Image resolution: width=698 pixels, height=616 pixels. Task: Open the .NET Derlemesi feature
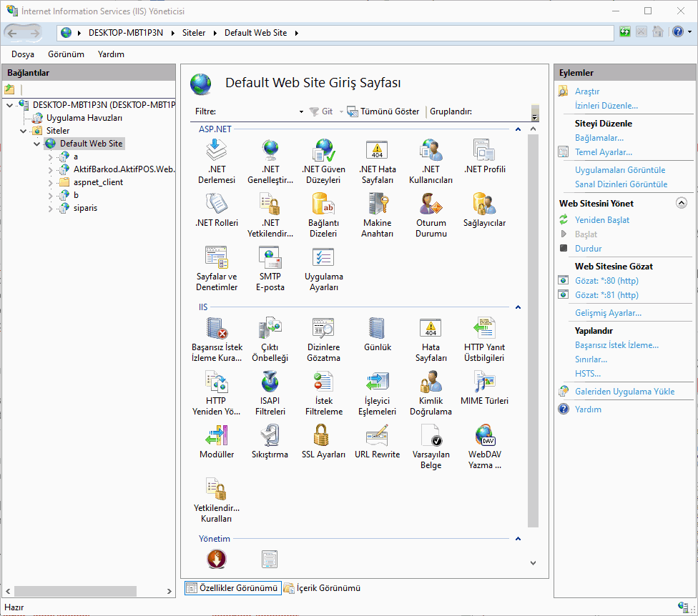pyautogui.click(x=217, y=161)
